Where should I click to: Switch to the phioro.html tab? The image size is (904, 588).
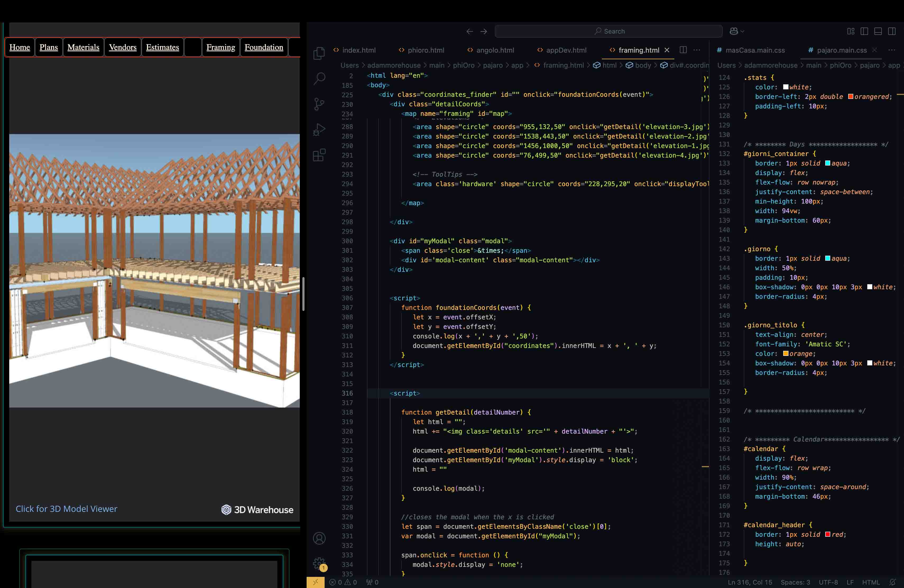coord(425,50)
